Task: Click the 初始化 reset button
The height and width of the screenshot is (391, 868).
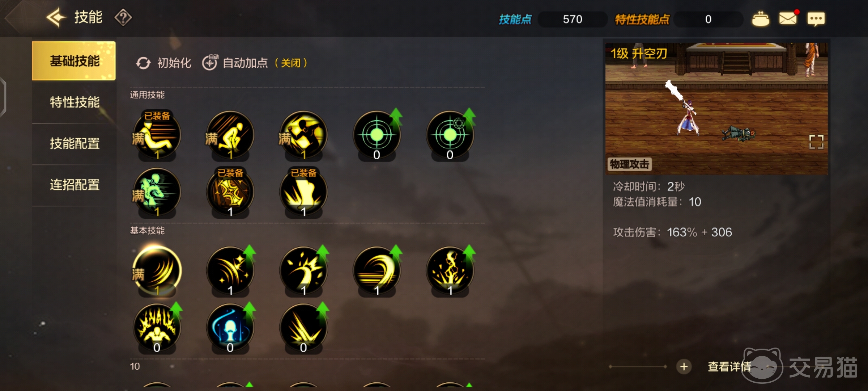Action: click(163, 63)
